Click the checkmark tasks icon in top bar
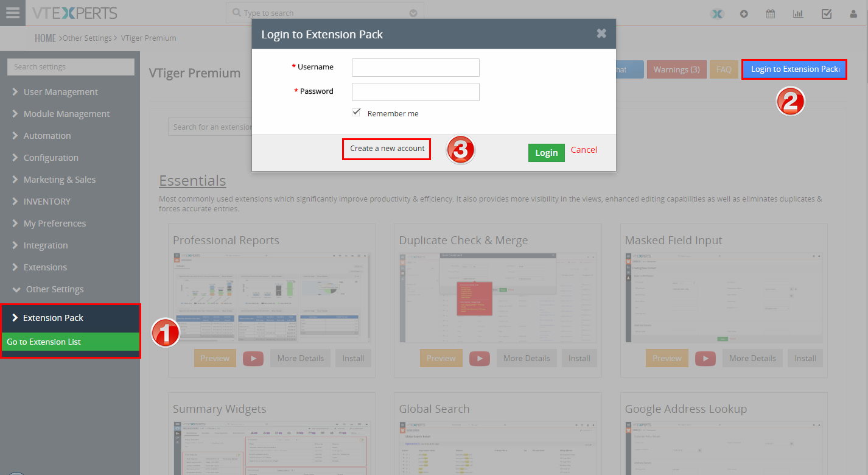This screenshot has height=475, width=868. (x=827, y=13)
